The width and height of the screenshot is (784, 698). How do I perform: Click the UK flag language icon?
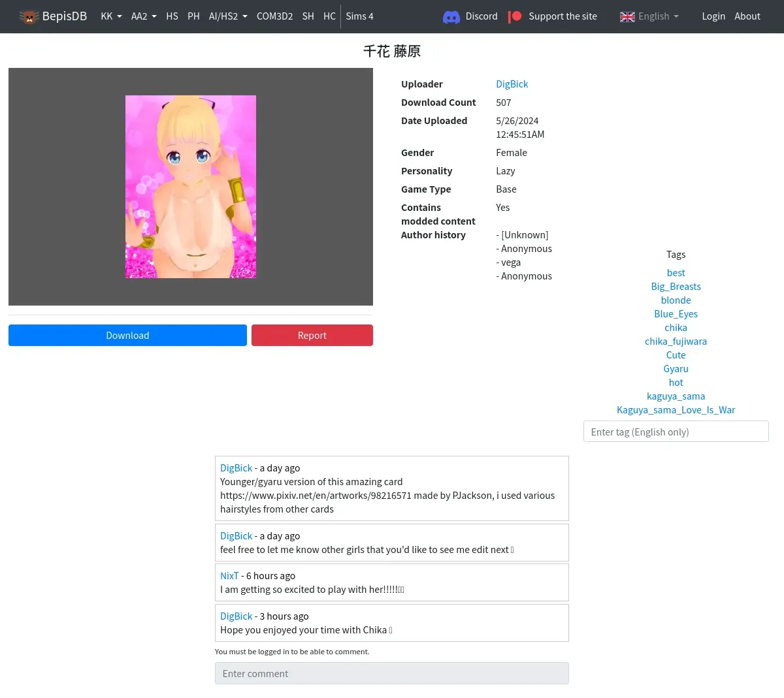tap(627, 17)
